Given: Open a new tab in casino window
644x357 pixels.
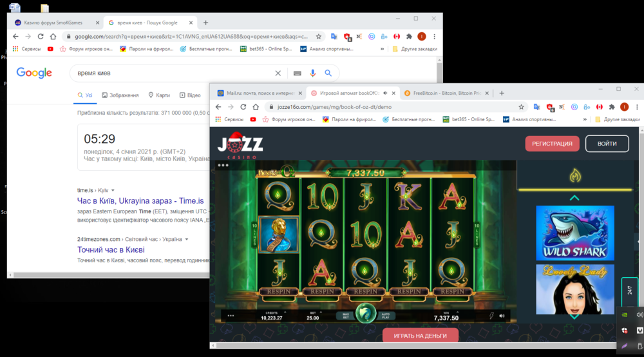Looking at the screenshot, I should (502, 93).
